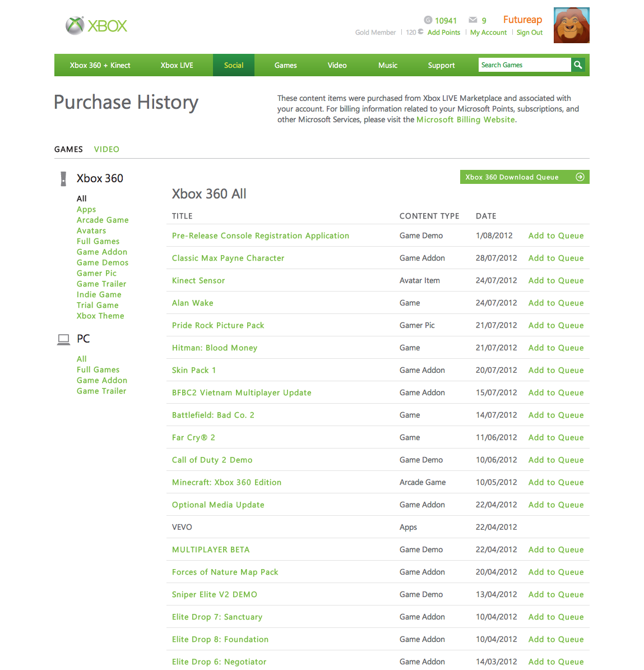Click the Xbox logo
This screenshot has width=644, height=670.
point(96,26)
